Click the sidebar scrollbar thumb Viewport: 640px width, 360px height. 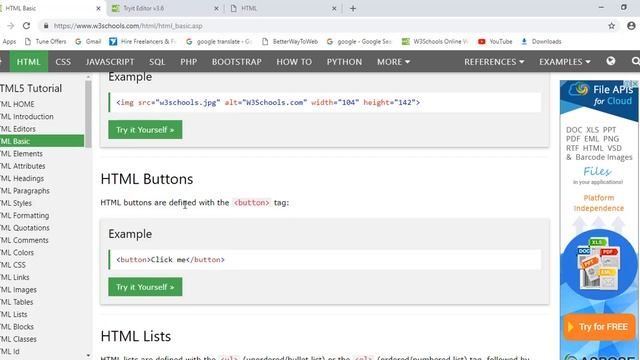point(88,113)
